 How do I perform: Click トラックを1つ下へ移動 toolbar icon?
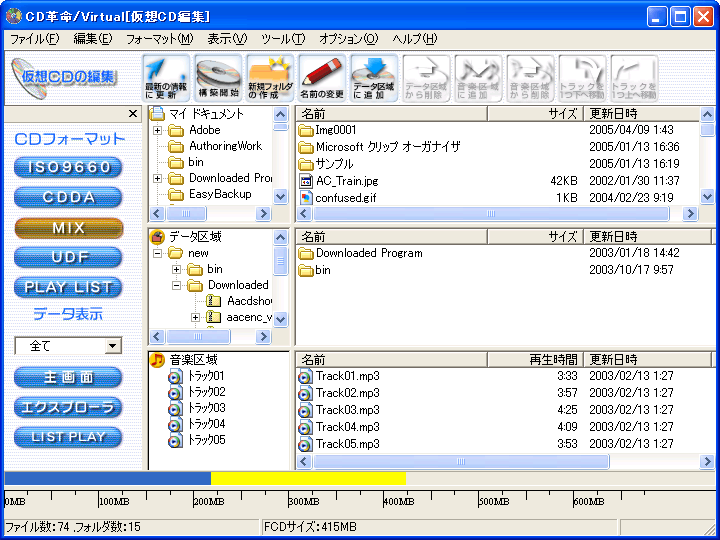click(x=582, y=78)
